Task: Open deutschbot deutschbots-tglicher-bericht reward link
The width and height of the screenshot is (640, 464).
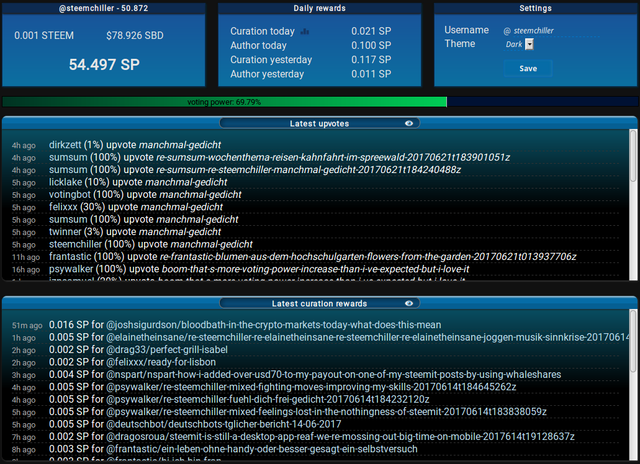Action: 224,424
